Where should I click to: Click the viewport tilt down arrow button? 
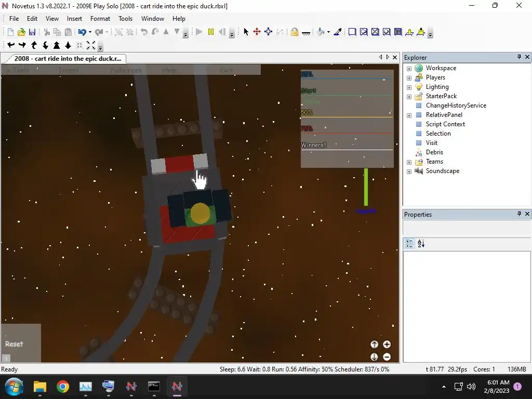pos(374,357)
